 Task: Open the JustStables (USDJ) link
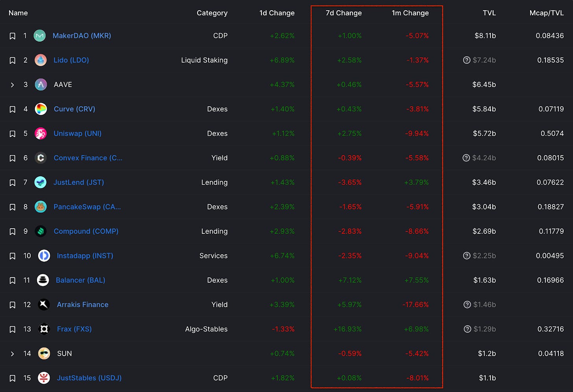click(x=89, y=378)
